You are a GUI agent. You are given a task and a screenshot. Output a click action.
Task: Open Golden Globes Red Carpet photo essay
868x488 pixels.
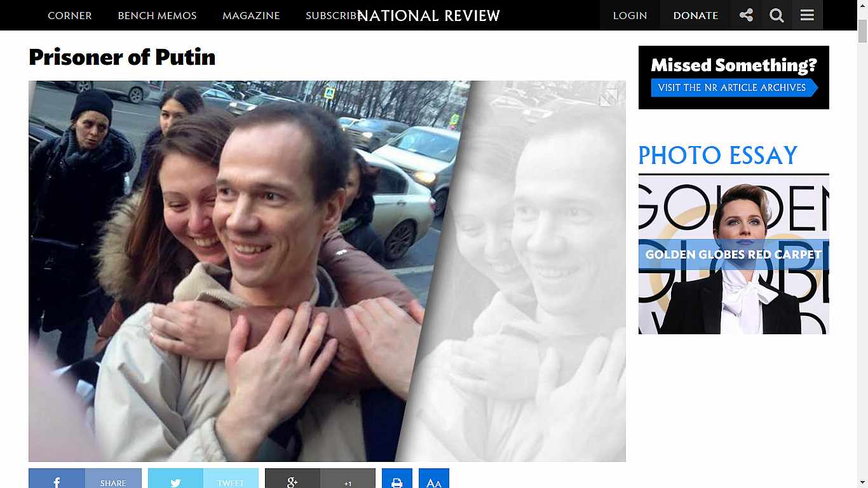(x=734, y=255)
